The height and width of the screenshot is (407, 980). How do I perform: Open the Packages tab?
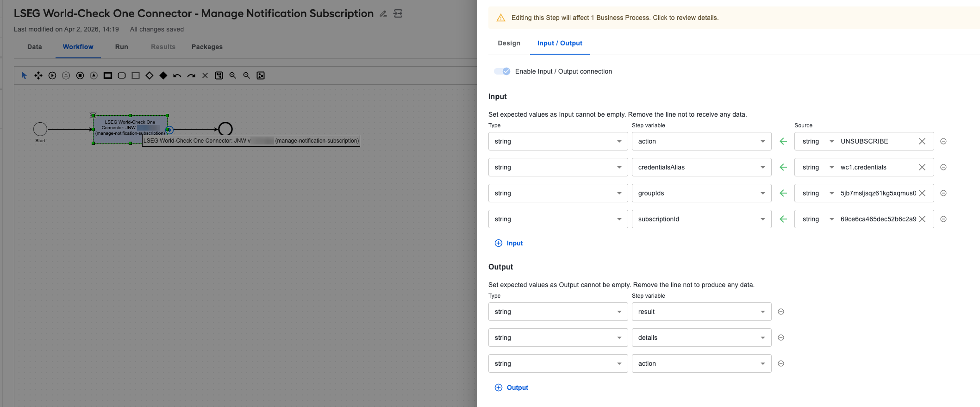(207, 47)
